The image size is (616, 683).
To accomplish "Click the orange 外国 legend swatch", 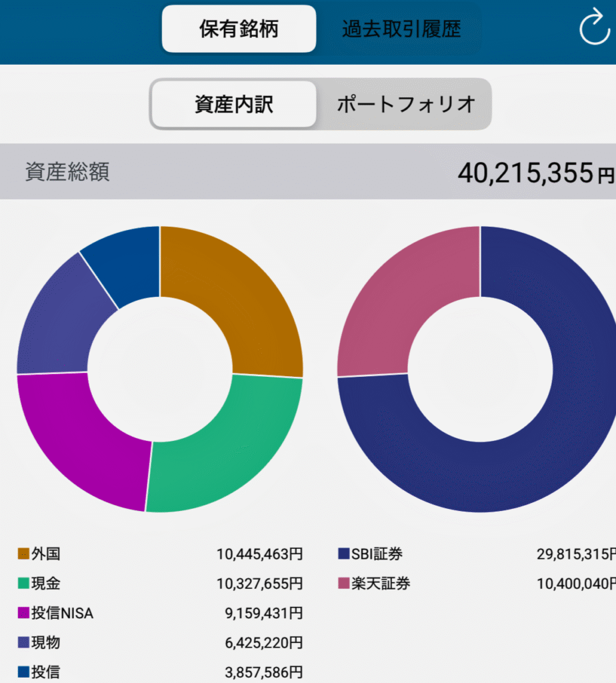I will pos(23,554).
